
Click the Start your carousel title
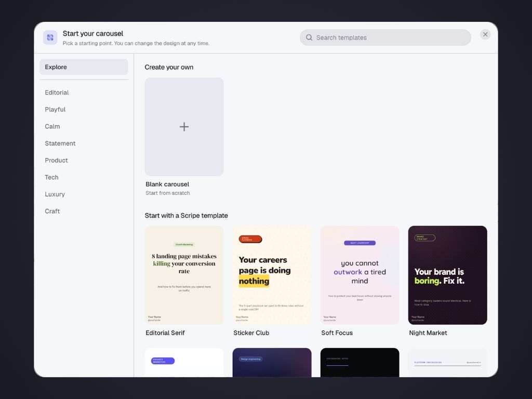coord(93,34)
